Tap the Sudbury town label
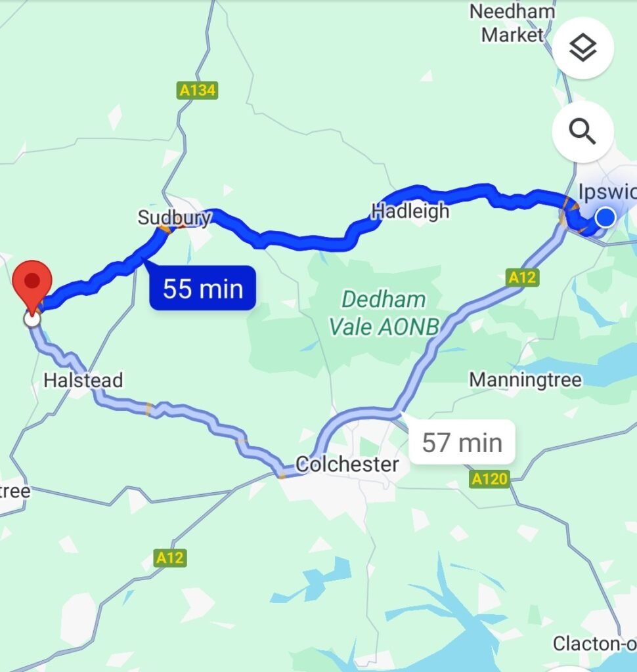The height and width of the screenshot is (672, 637). coord(174,218)
